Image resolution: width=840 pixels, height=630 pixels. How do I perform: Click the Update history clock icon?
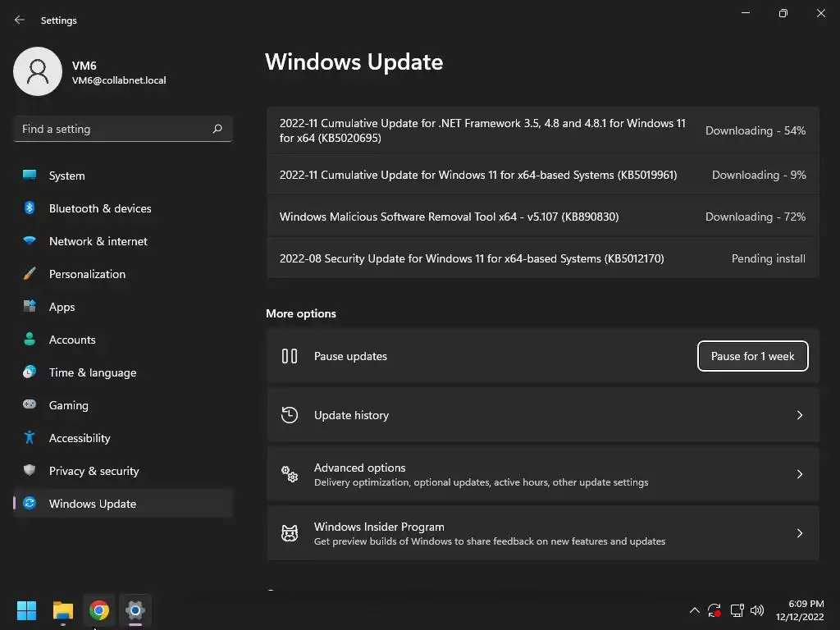click(290, 414)
